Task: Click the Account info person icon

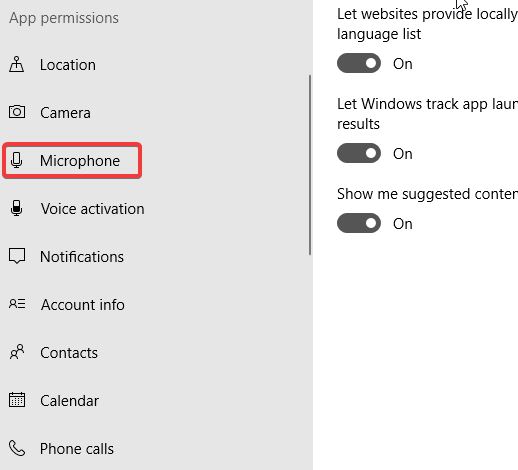Action: (17, 304)
